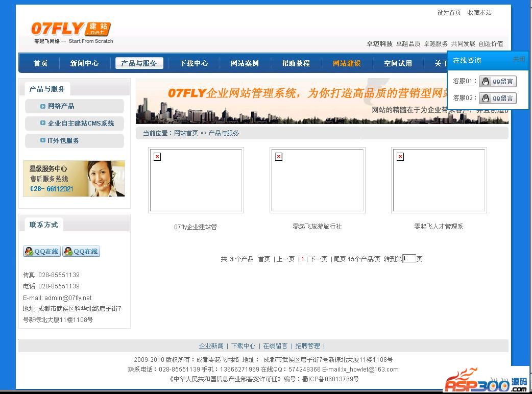The width and height of the screenshot is (532, 394).
Task: Click the broken image above 零起飞人才管理系
Action: [x=439, y=180]
